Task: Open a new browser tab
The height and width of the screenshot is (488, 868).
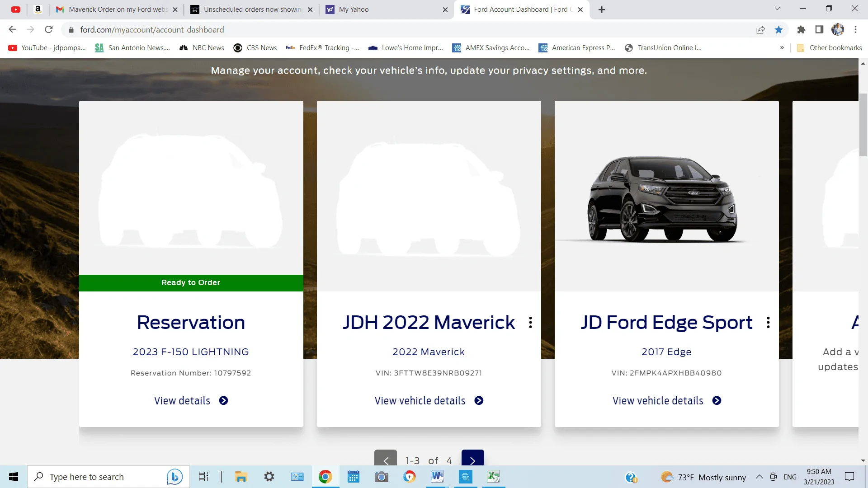Action: pyautogui.click(x=602, y=9)
